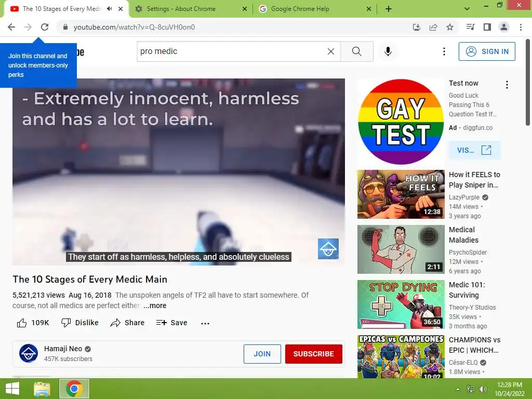The image size is (532, 399).
Task: Open Medic 101: Surviving thumbnail
Action: [401, 304]
